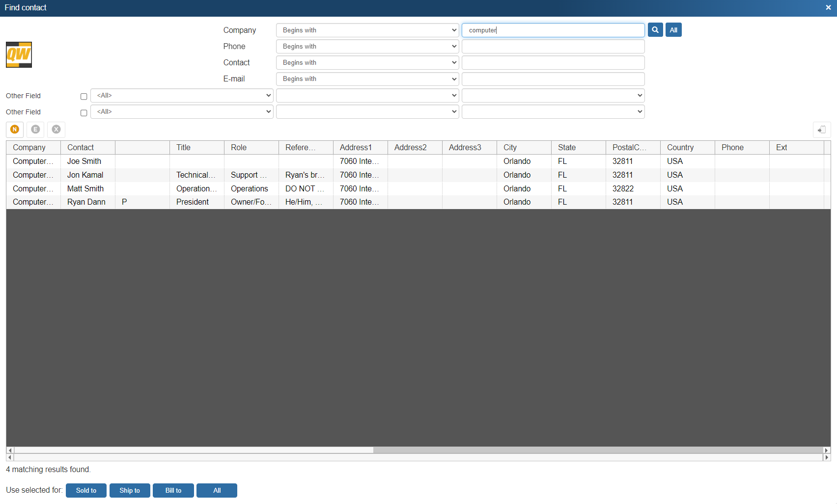
Task: Click the gray E edit contact icon
Action: pos(35,129)
